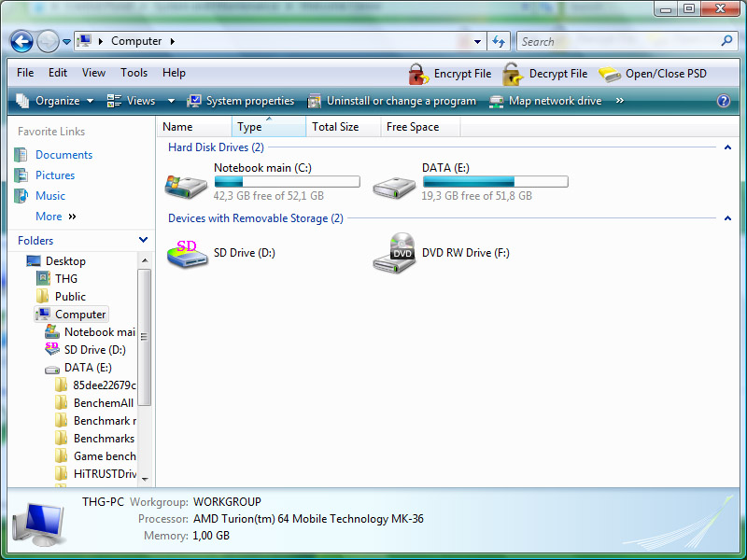This screenshot has width=747, height=560.
Task: Open the Organize dropdown
Action: coord(55,101)
